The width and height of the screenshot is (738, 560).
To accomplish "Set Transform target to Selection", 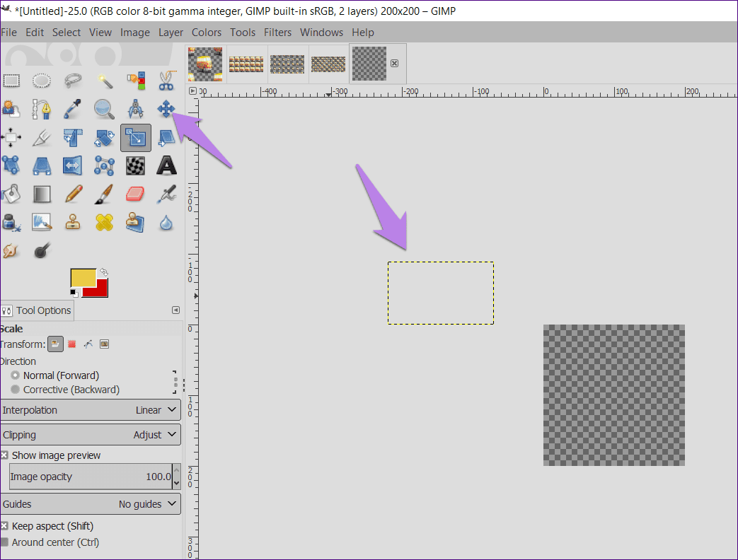I will (71, 344).
